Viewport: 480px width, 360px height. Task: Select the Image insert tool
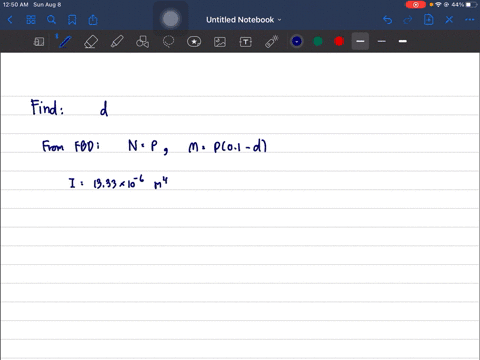pyautogui.click(x=220, y=42)
